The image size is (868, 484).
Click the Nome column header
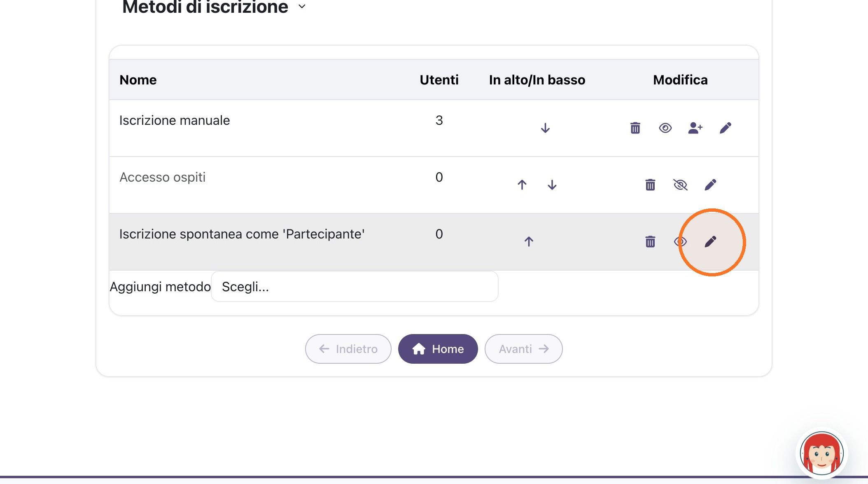[x=138, y=80]
